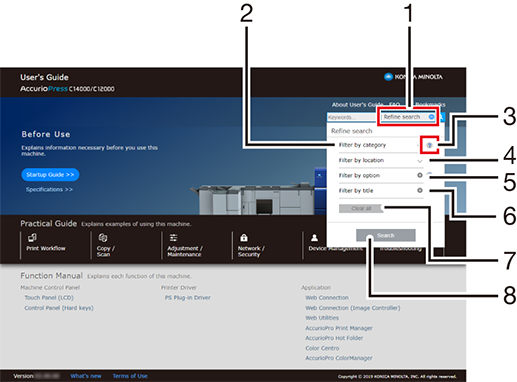Open the Device Management person icon
The width and height of the screenshot is (517, 382).
(314, 238)
